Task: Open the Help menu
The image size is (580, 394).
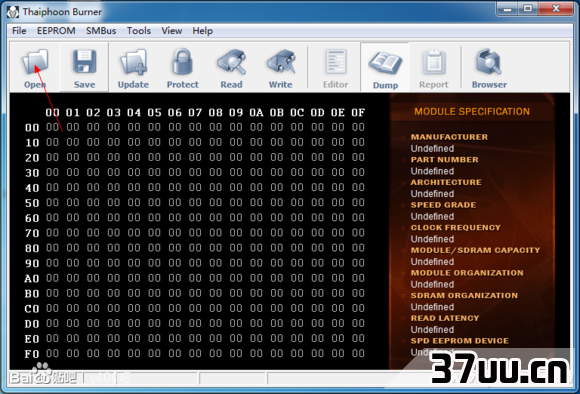Action: tap(202, 31)
